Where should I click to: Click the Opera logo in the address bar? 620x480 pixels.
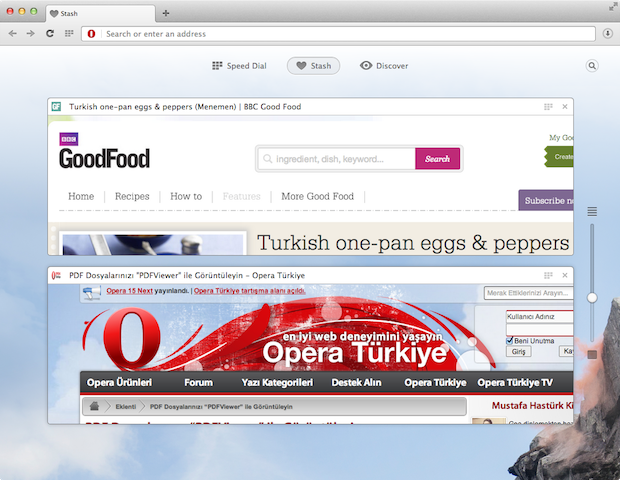(x=91, y=34)
